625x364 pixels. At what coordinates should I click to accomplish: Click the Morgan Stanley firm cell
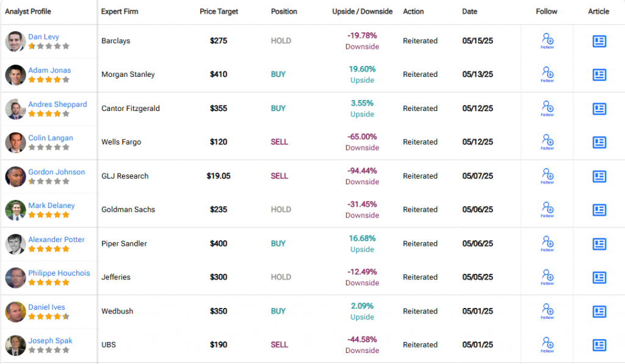click(x=128, y=74)
